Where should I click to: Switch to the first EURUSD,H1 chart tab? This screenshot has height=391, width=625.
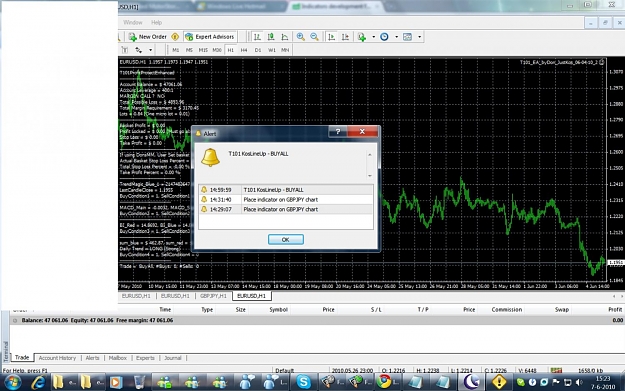click(136, 296)
